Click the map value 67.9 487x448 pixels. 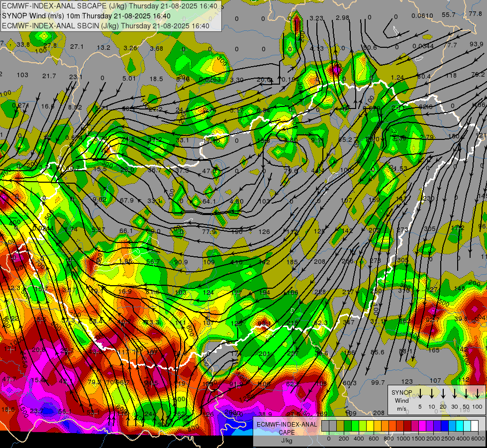click(x=127, y=201)
